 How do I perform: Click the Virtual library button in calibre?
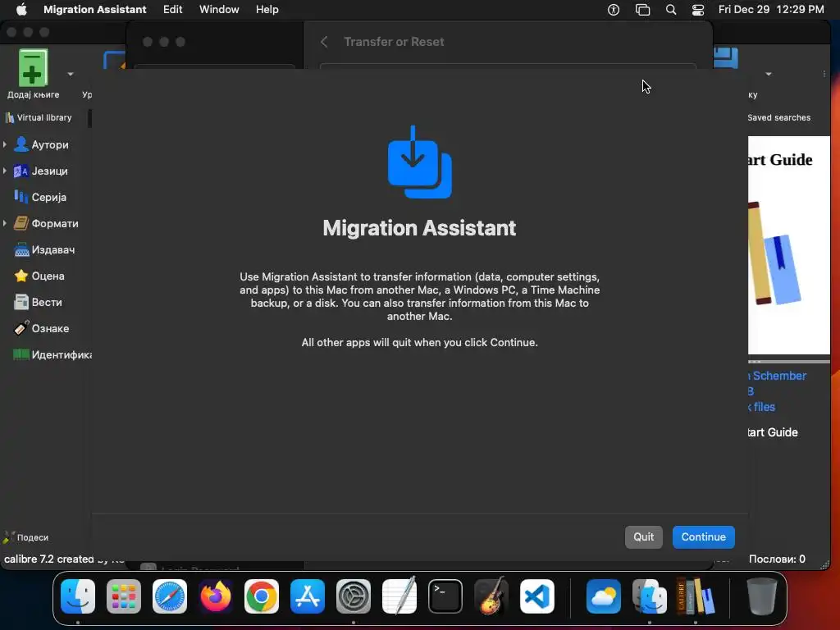click(39, 117)
